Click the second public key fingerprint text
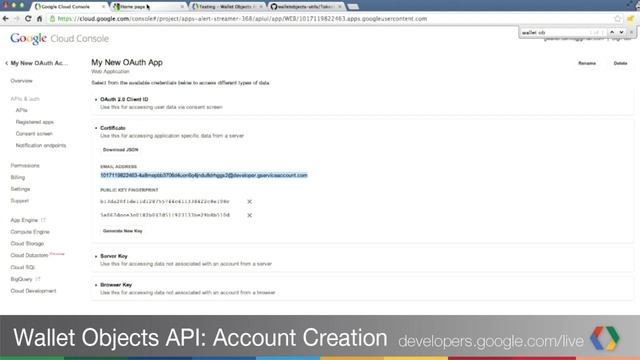Screen dimensions: 640x360 pos(165,215)
